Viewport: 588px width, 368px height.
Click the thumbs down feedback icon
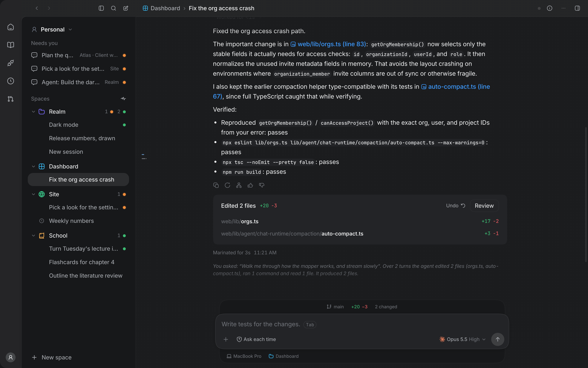(262, 185)
